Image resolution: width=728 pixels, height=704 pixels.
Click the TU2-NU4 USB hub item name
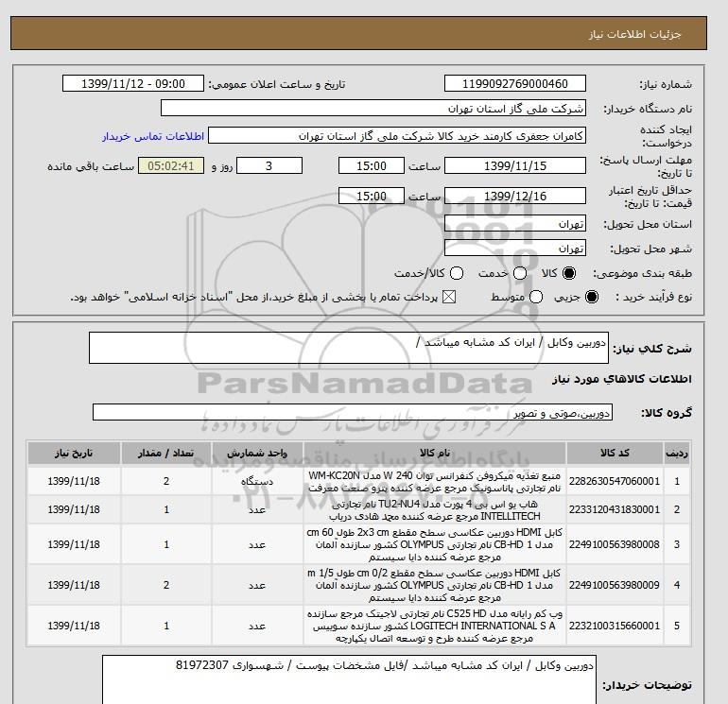tap(435, 510)
